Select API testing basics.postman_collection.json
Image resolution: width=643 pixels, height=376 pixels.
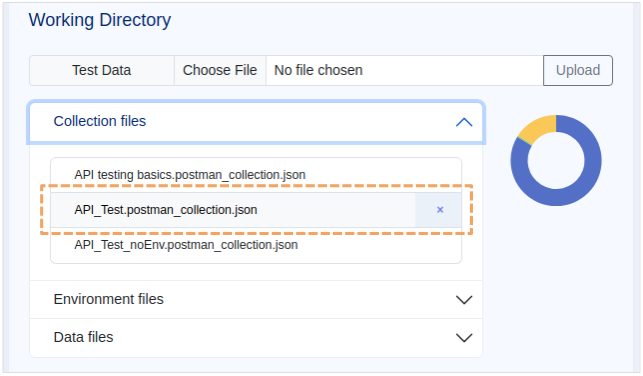point(190,175)
